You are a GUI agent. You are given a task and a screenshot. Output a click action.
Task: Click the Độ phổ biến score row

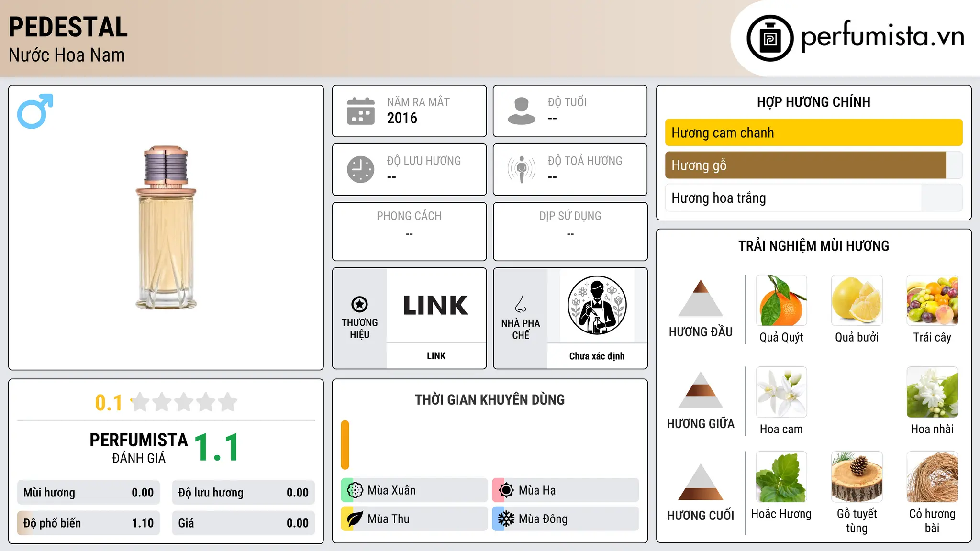tap(89, 523)
